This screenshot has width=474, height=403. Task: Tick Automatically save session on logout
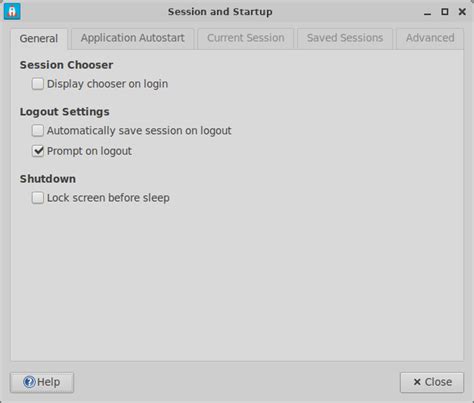coord(38,130)
